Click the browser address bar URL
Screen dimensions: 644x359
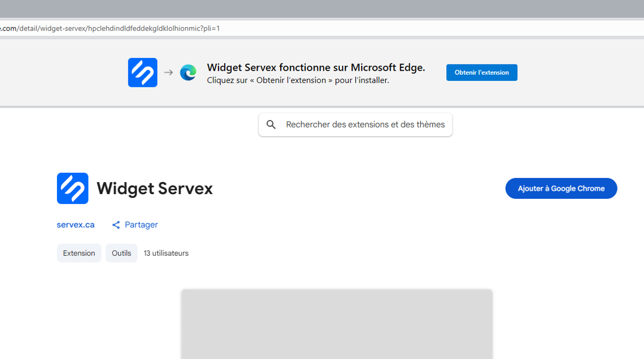pos(109,28)
